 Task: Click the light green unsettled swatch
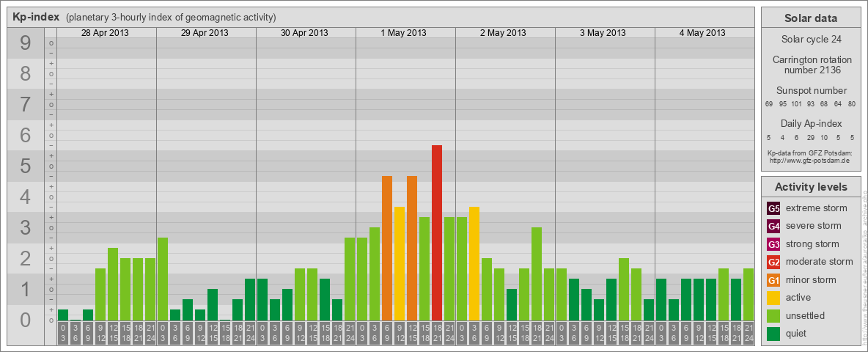(x=773, y=315)
